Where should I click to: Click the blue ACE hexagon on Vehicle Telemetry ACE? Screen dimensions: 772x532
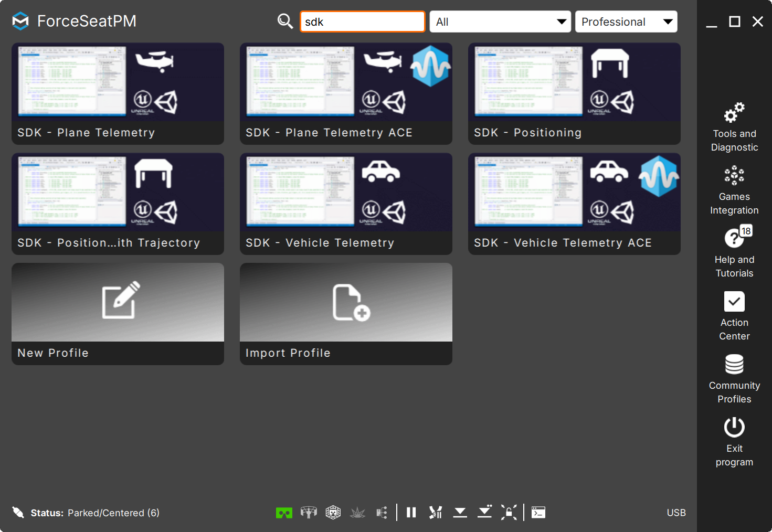pyautogui.click(x=659, y=176)
